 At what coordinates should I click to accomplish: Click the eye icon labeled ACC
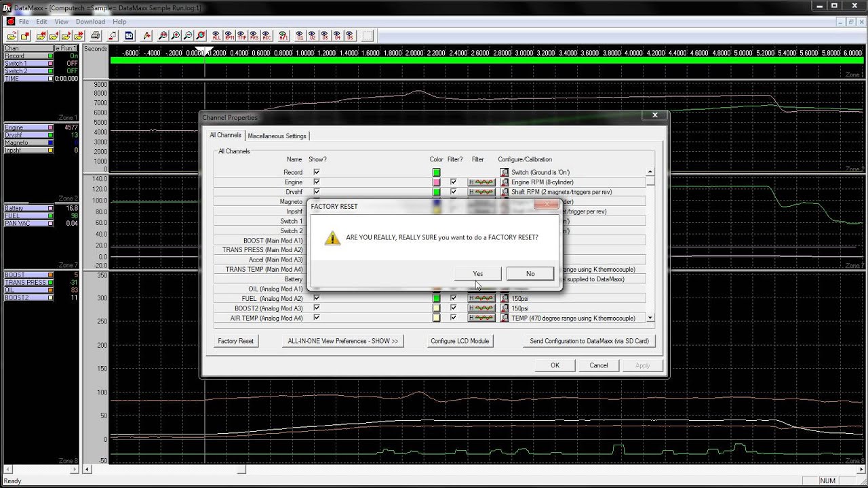pos(267,35)
